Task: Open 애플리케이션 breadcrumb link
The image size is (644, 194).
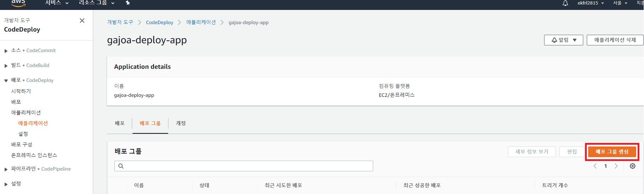Action: pos(201,22)
